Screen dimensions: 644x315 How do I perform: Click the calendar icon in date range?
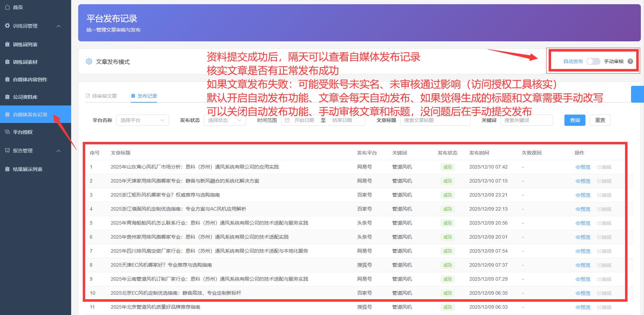point(287,120)
